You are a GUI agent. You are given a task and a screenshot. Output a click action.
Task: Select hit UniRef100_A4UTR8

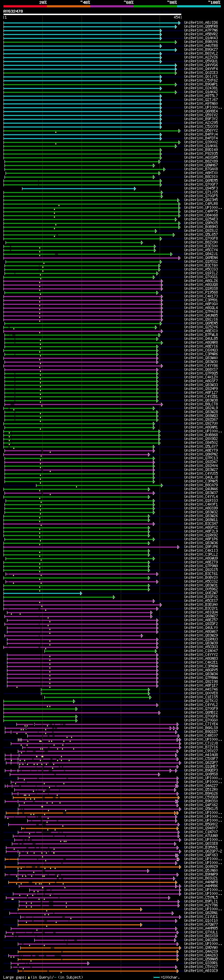click(201, 46)
